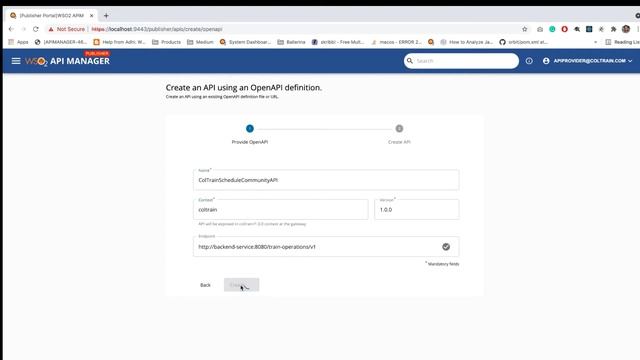Click the green circle extension icon

552,29
